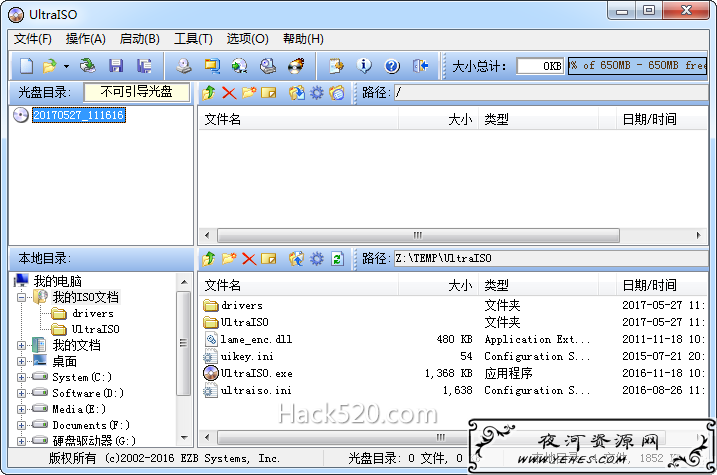The image size is (717, 475).
Task: Expand the System (C:) drive node
Action: point(21,378)
